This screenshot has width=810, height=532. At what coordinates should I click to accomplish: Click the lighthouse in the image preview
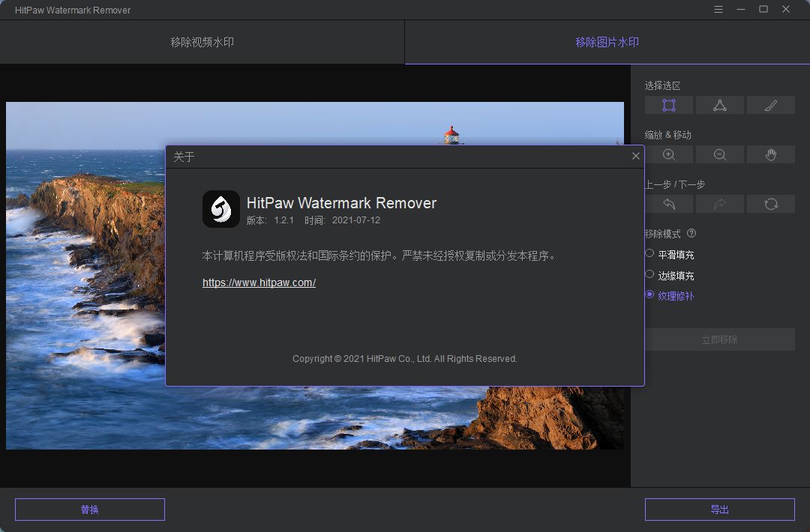451,135
